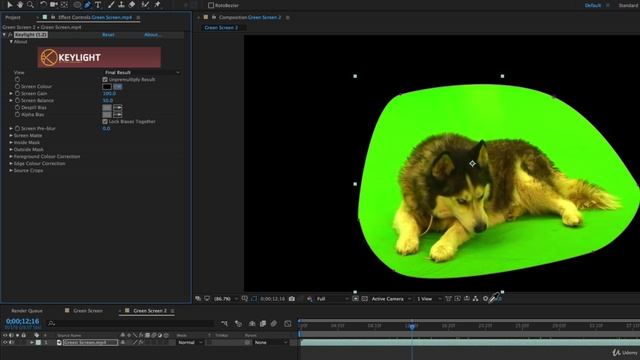Screen dimensions: 640x360
Task: Select the Composition Green Screen 2 tab
Action: tap(250, 18)
